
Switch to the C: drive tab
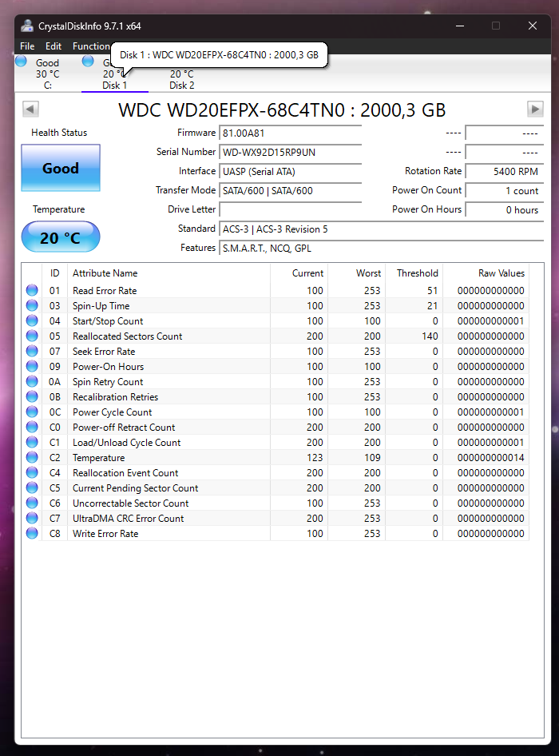point(48,74)
